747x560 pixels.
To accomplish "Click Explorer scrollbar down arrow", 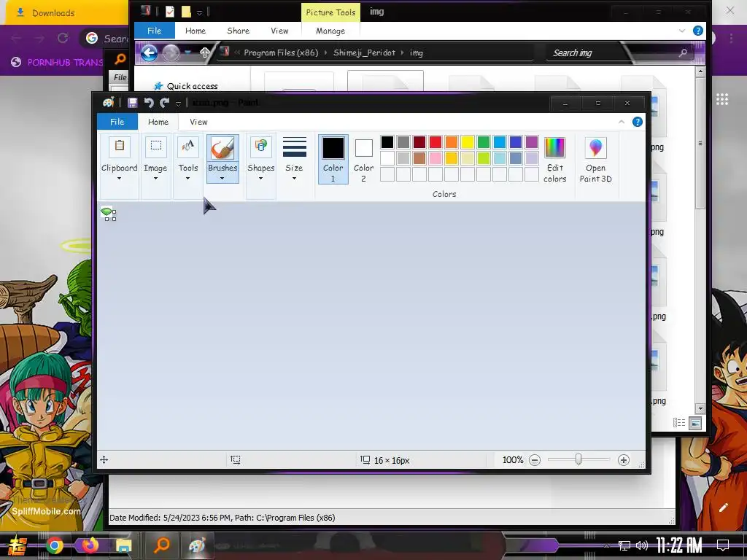I will pyautogui.click(x=700, y=408).
